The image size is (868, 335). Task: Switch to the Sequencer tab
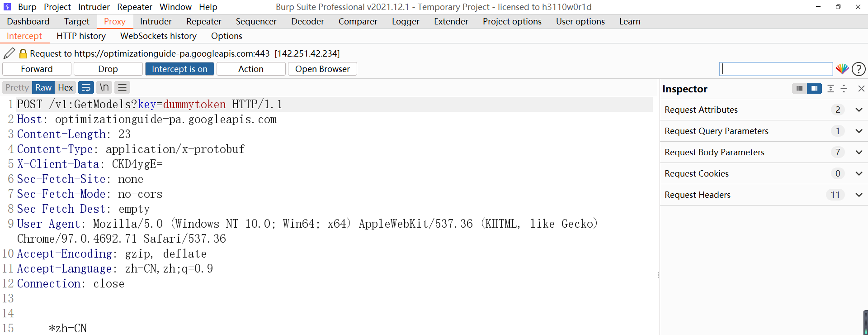click(x=256, y=21)
